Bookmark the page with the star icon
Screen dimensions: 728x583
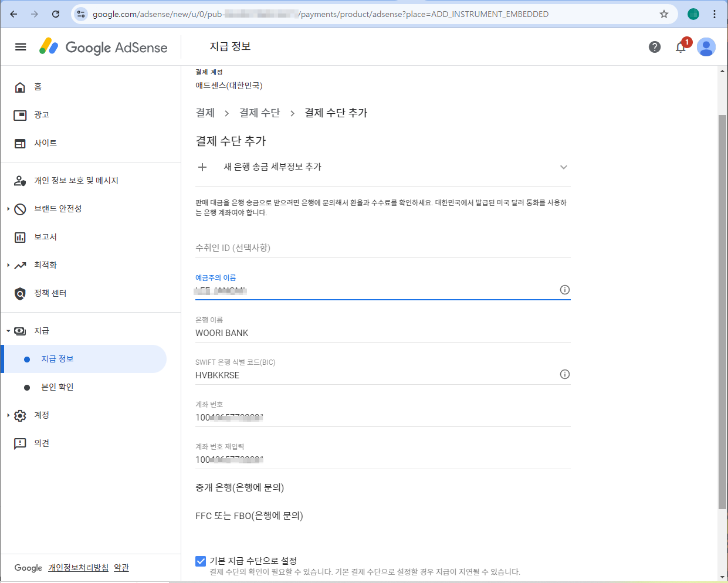(x=664, y=13)
